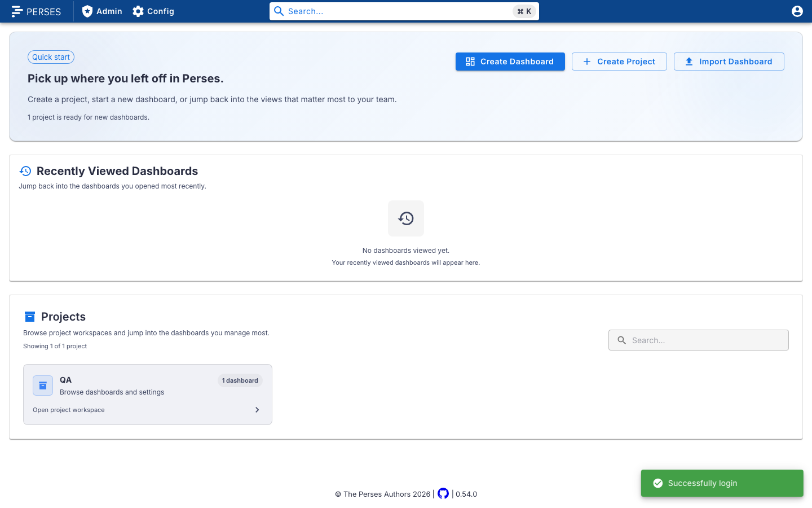Click the magnifier icon in top search bar
The image size is (812, 508).
tap(279, 11)
